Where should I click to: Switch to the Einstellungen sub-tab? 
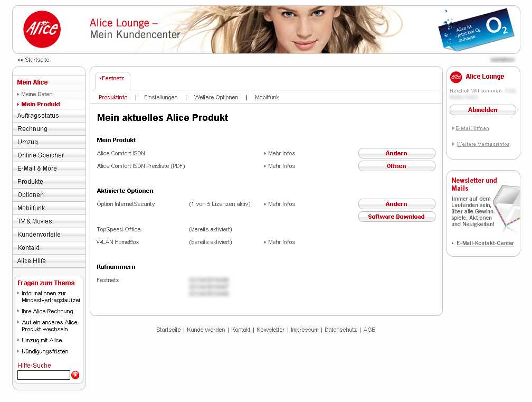click(160, 98)
